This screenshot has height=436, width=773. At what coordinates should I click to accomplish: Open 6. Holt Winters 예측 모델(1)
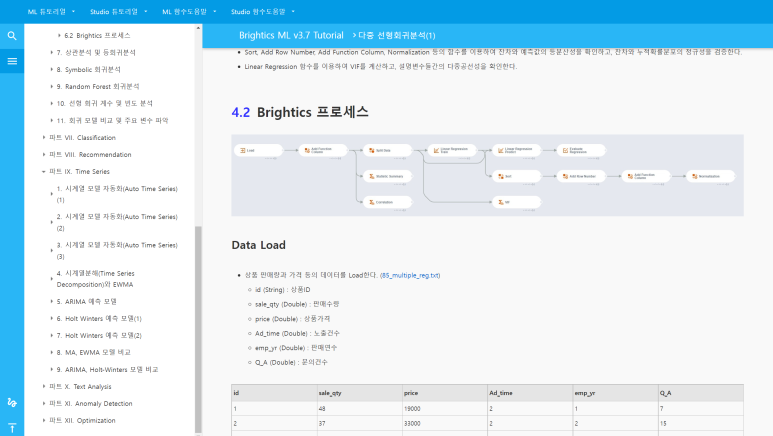(x=99, y=319)
